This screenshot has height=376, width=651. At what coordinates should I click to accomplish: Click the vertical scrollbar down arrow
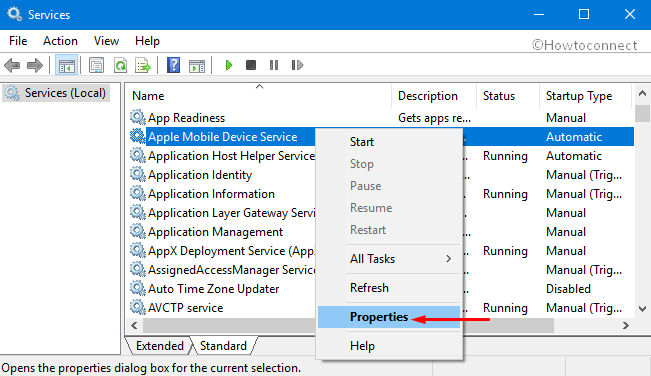[642, 309]
